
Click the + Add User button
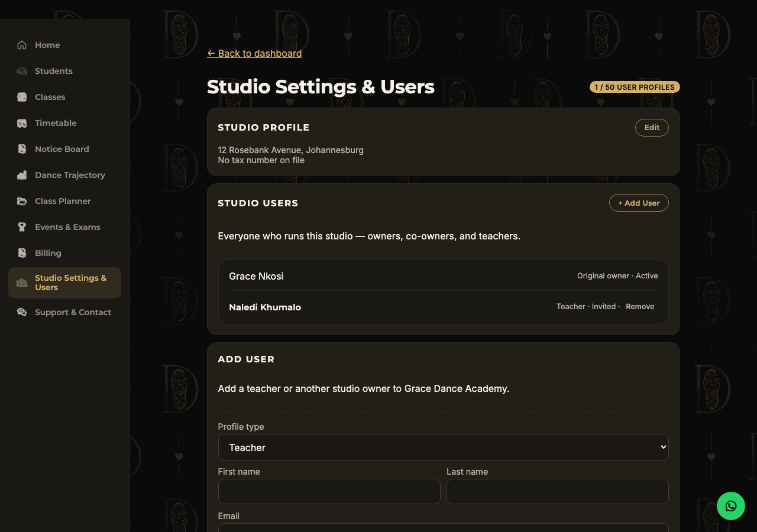[639, 203]
